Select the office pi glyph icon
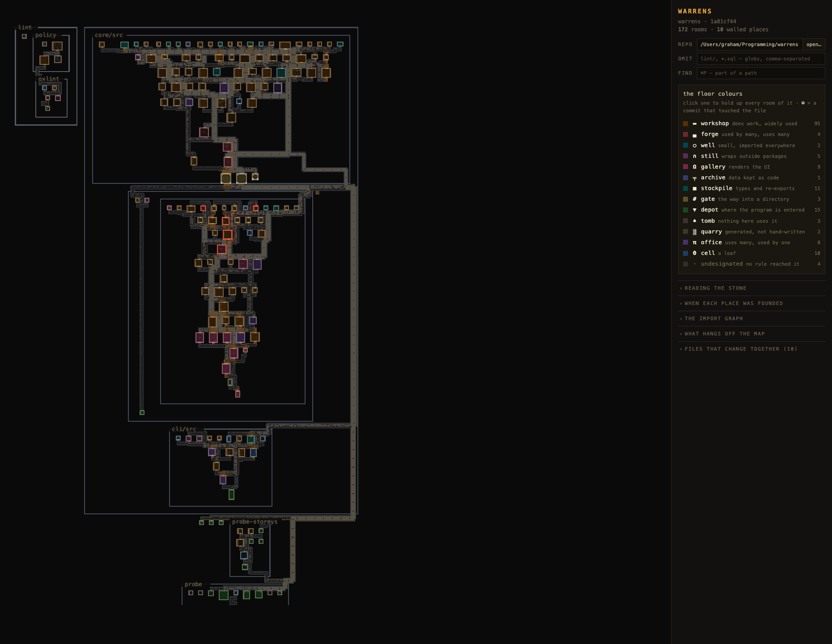This screenshot has width=832, height=644. coord(695,242)
